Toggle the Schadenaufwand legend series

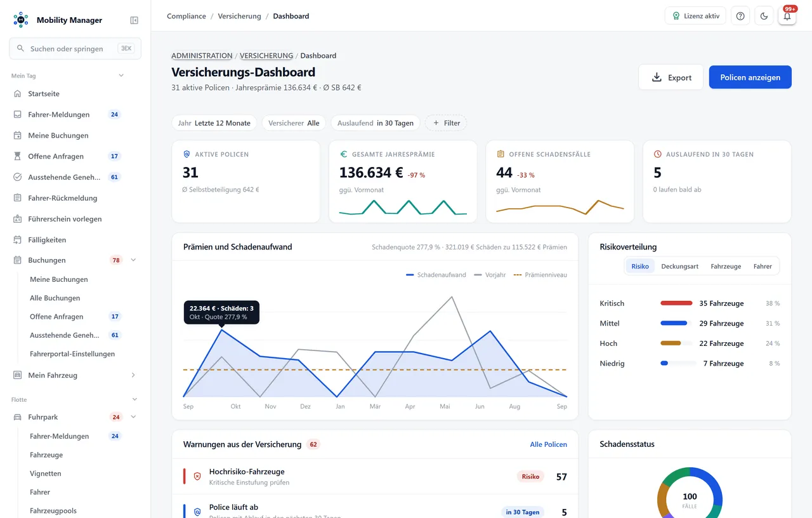point(436,275)
